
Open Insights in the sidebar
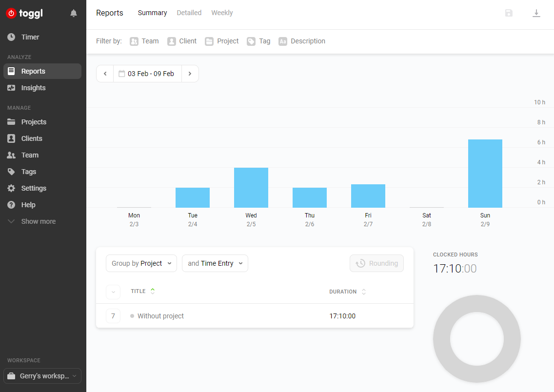[x=33, y=88]
